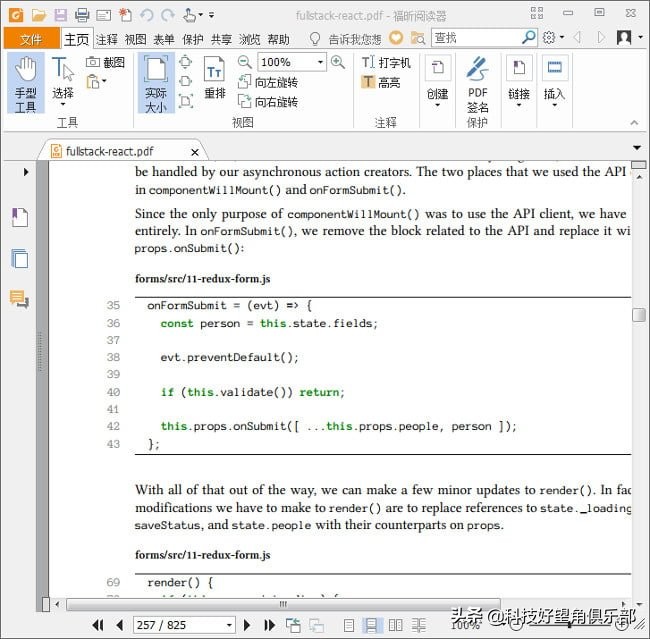Open the Bookmarks panel in sidebar

point(20,217)
